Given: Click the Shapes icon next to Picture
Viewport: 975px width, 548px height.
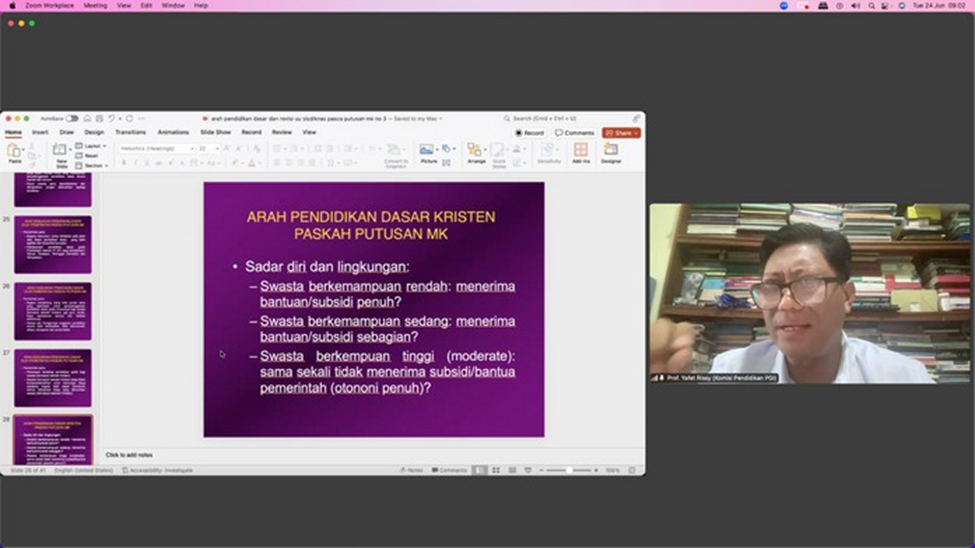Looking at the screenshot, I should pyautogui.click(x=446, y=149).
